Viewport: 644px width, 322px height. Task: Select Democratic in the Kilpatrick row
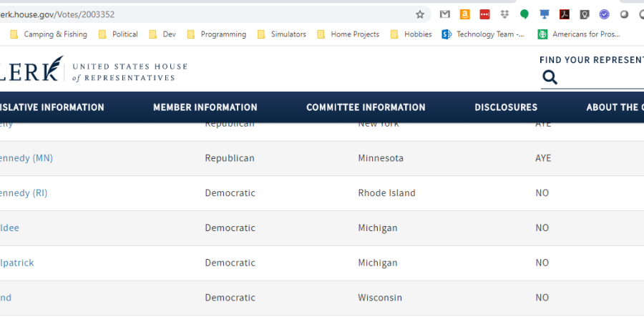[x=230, y=263]
